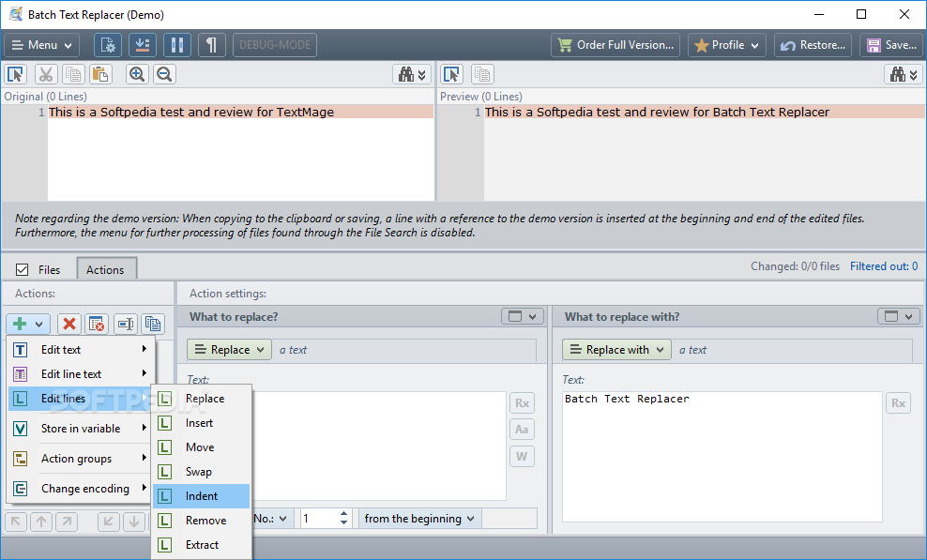Image resolution: width=927 pixels, height=560 pixels.
Task: Choose Move in Edit lines submenu
Action: tap(202, 447)
